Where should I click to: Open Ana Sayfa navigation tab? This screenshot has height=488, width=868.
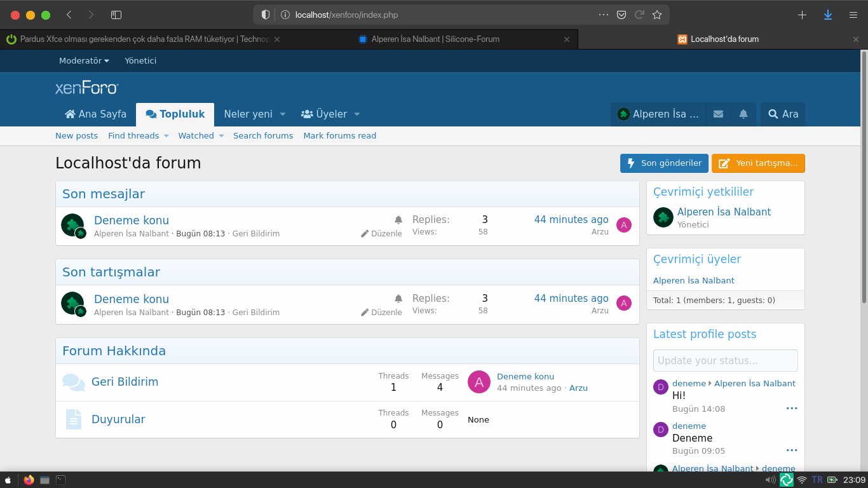pos(95,114)
